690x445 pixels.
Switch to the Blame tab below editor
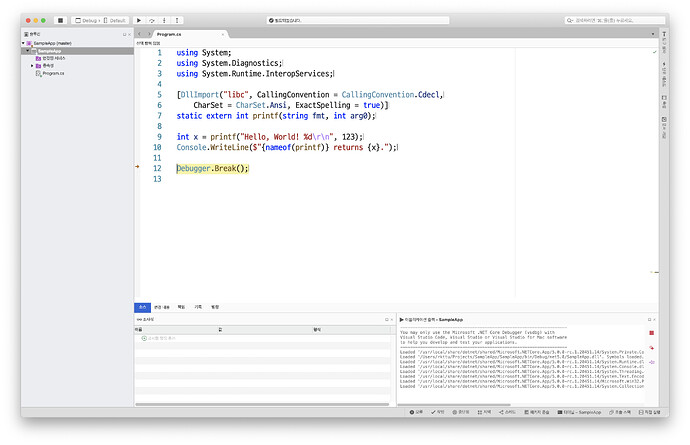181,307
